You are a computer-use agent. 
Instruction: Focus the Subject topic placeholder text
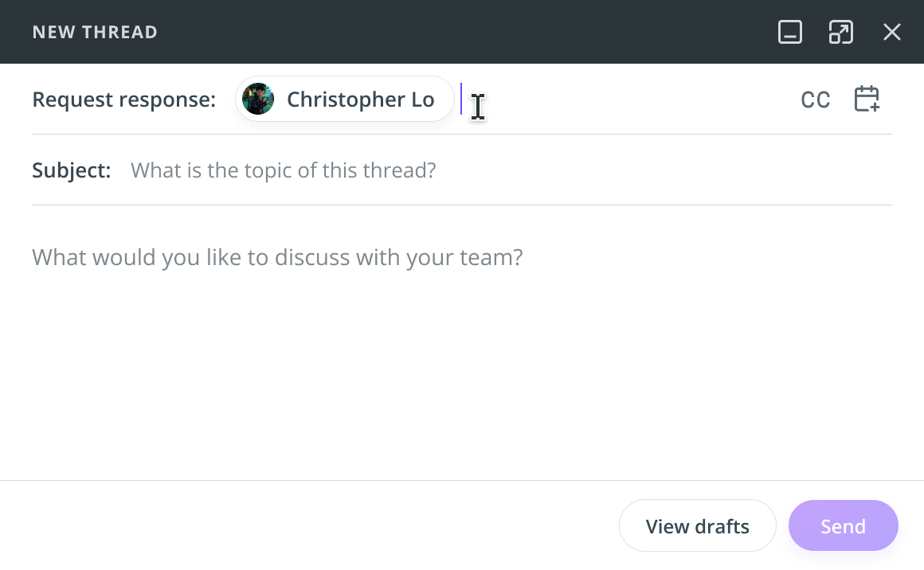283,170
